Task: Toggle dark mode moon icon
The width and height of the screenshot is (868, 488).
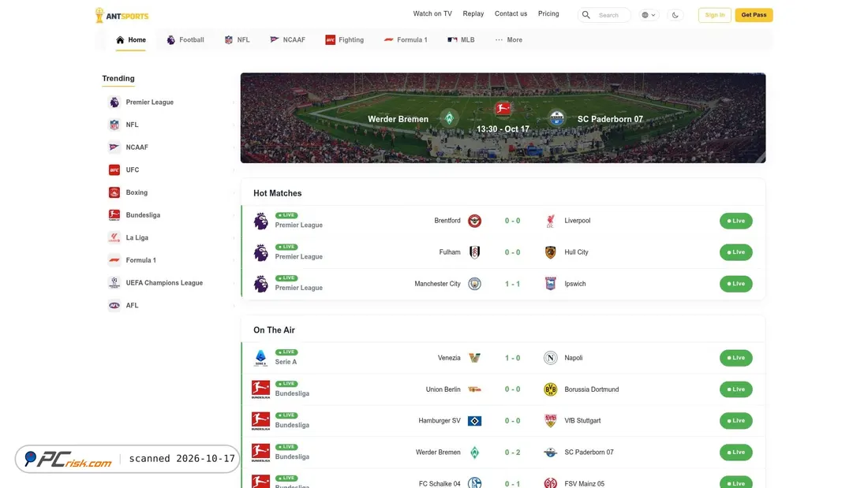Action: click(x=675, y=15)
